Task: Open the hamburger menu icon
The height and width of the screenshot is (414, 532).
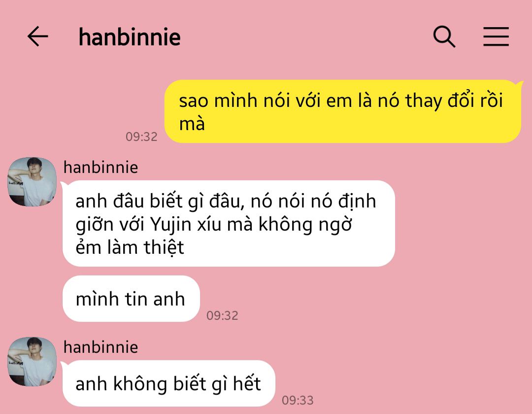Action: pyautogui.click(x=496, y=36)
